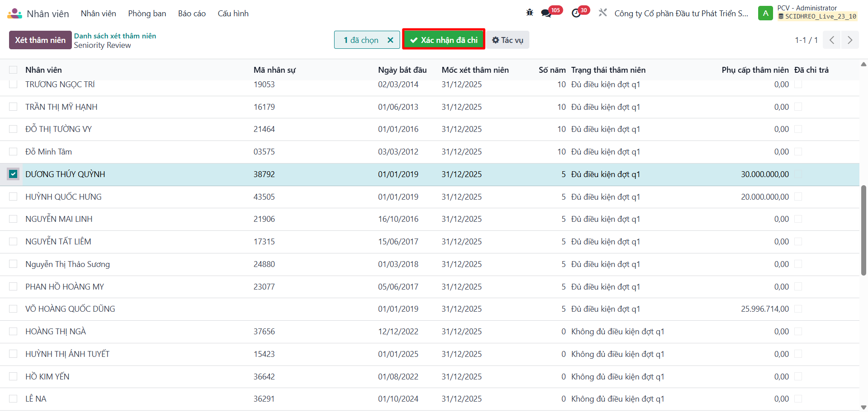Check the HUỲNH QUỐC HƯNG row checkbox
Image resolution: width=868 pixels, height=412 pixels.
(13, 197)
